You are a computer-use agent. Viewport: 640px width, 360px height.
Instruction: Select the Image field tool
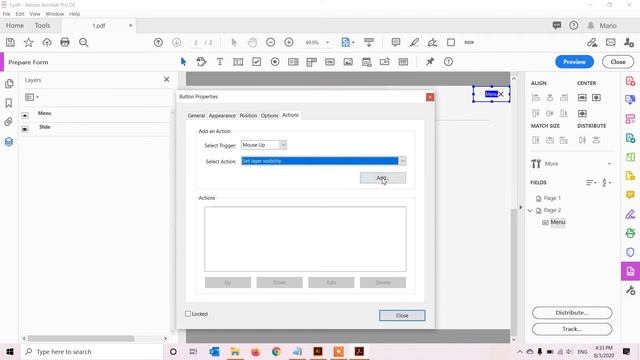[x=348, y=62]
